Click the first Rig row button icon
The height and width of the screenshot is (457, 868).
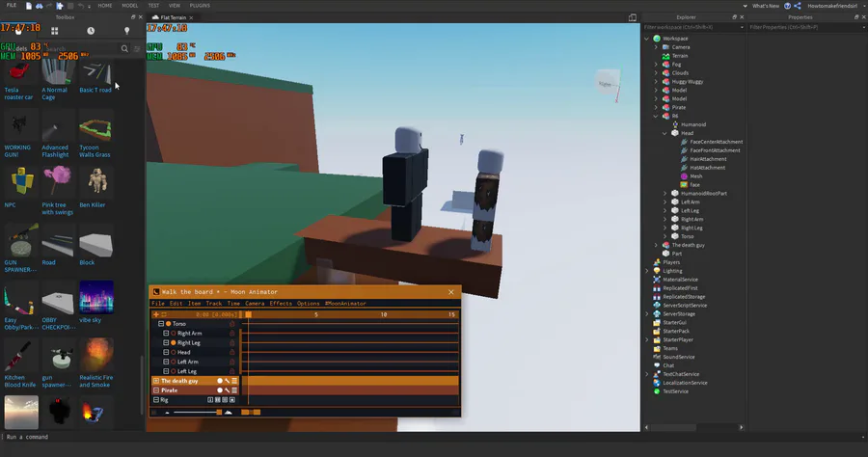click(x=210, y=399)
